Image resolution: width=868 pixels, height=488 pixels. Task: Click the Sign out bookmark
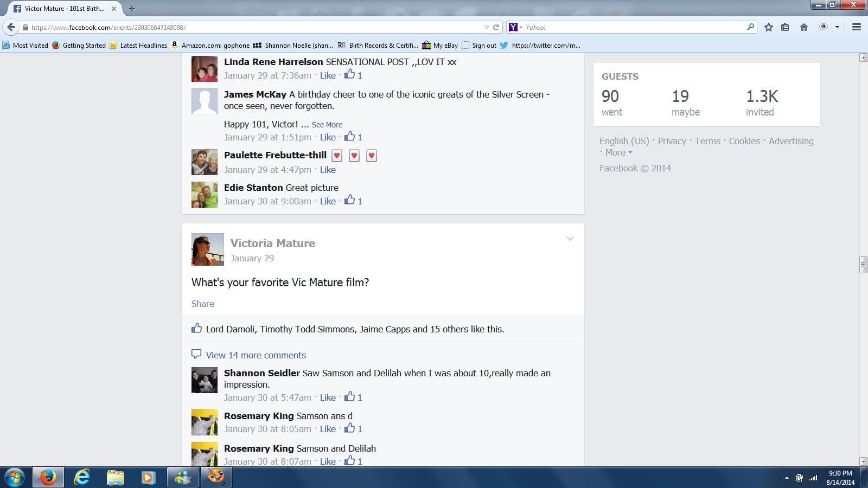click(478, 45)
